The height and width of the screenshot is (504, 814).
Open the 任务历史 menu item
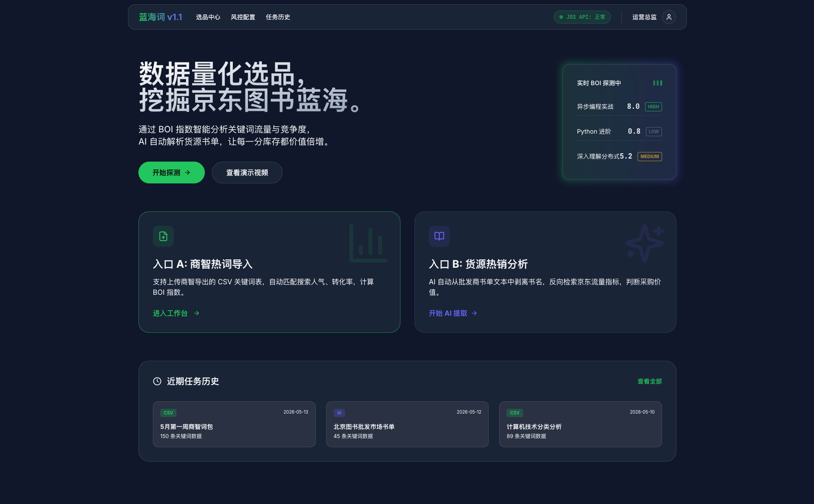[x=278, y=17]
